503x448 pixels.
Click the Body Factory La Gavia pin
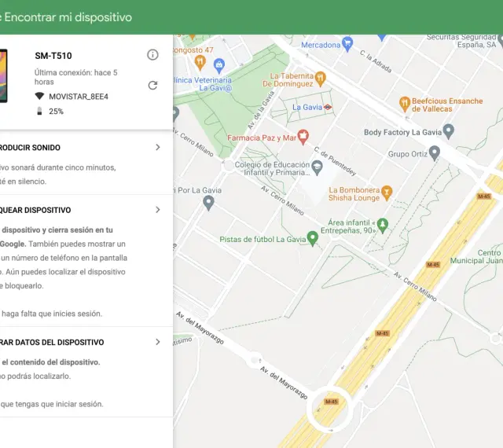[449, 131]
